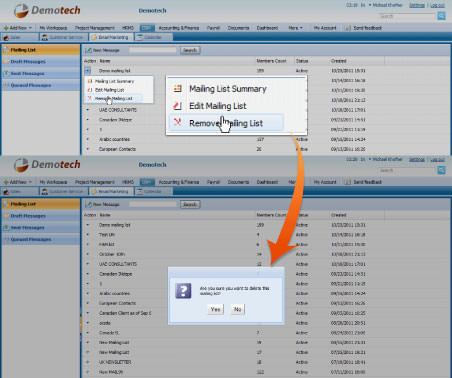Choose Edit Mailing List in the small action menu

pos(109,90)
